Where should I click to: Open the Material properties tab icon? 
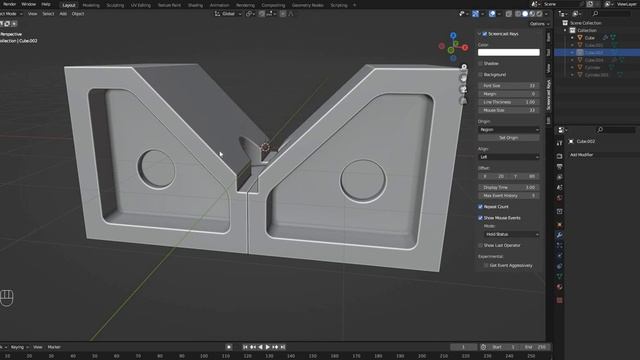click(560, 287)
